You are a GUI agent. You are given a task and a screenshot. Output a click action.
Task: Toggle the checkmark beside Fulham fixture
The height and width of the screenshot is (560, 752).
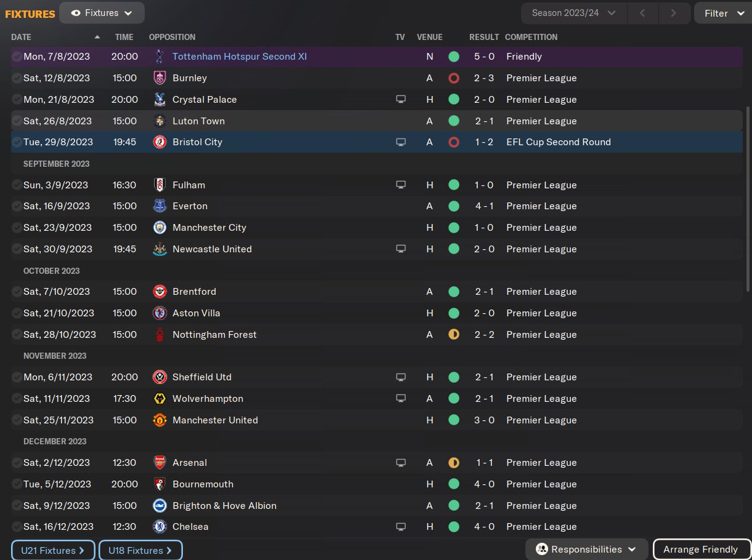coord(17,185)
